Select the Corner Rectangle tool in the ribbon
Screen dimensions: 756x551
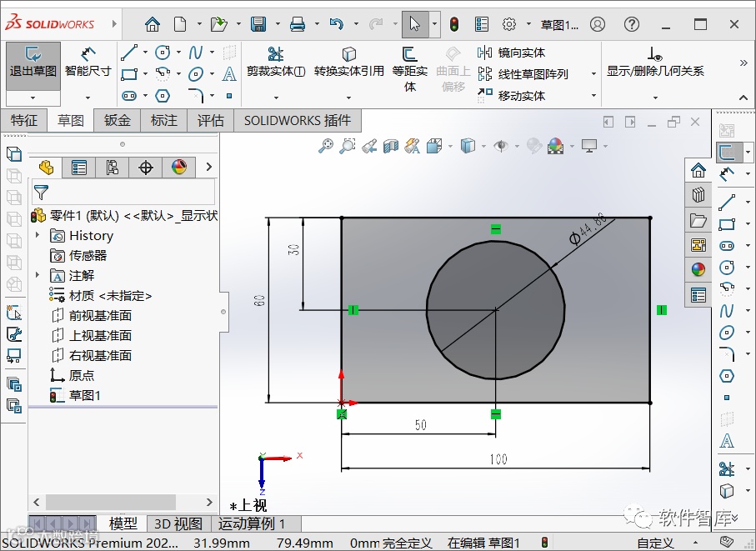(129, 73)
